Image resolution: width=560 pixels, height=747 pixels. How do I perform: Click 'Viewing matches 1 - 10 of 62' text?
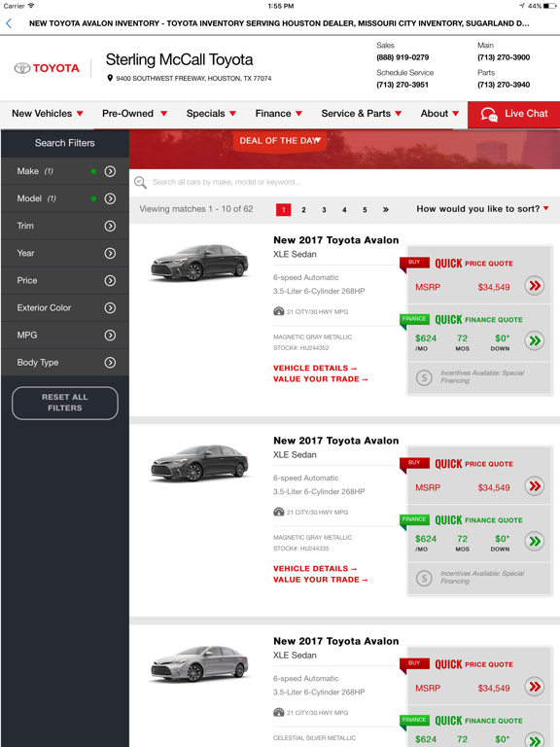coord(196,209)
